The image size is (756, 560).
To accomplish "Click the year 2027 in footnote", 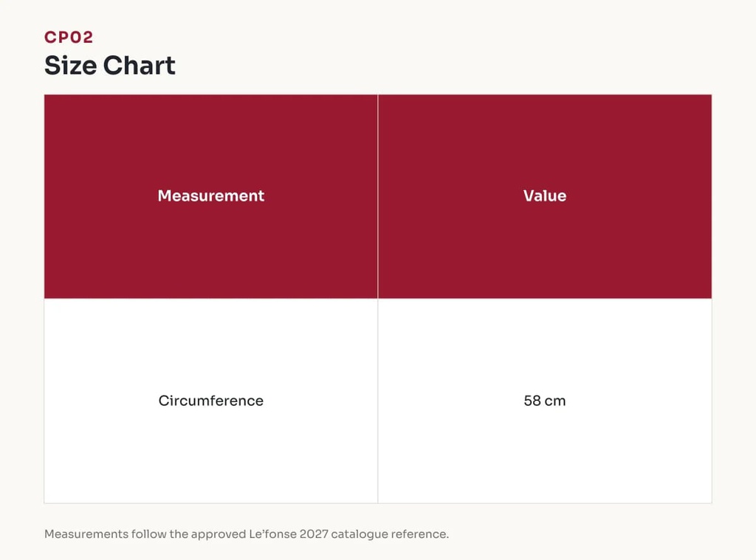I will coord(314,534).
